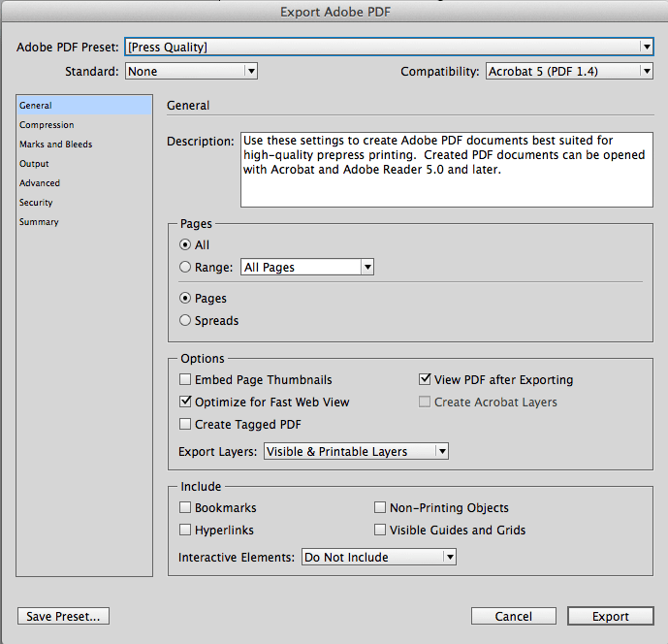Open the Marks and Bleeds settings
Screen dimensions: 668x644
84,145
